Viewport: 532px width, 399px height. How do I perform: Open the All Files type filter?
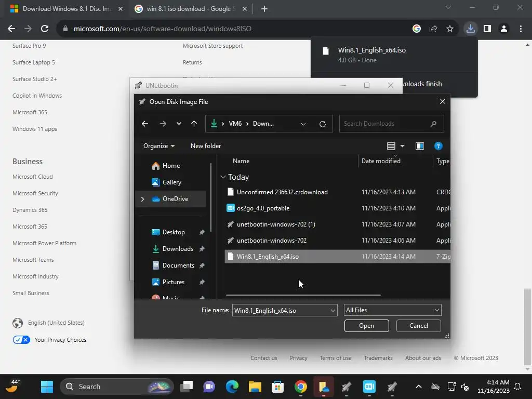[x=393, y=310]
